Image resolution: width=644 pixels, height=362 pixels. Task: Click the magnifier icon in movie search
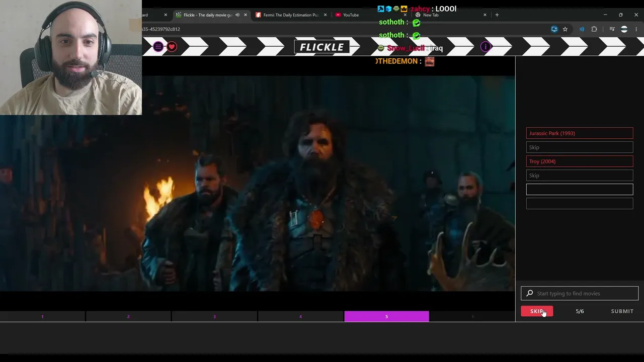click(530, 293)
